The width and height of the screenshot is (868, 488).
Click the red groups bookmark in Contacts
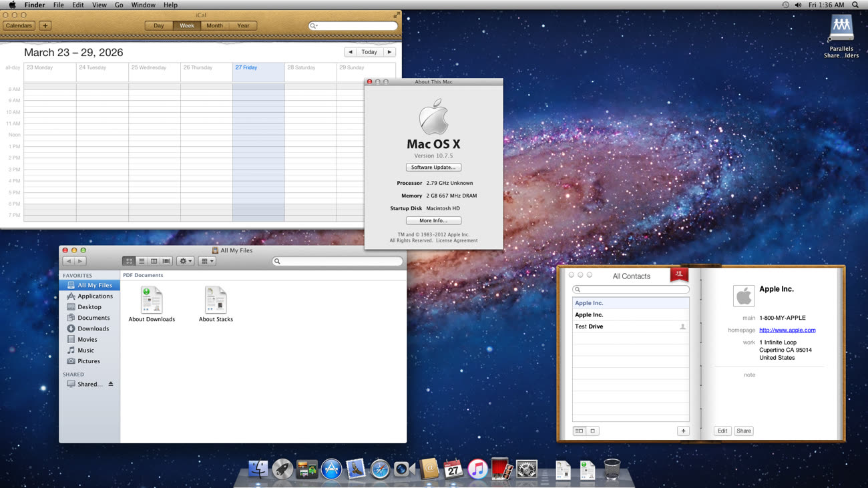coord(678,274)
